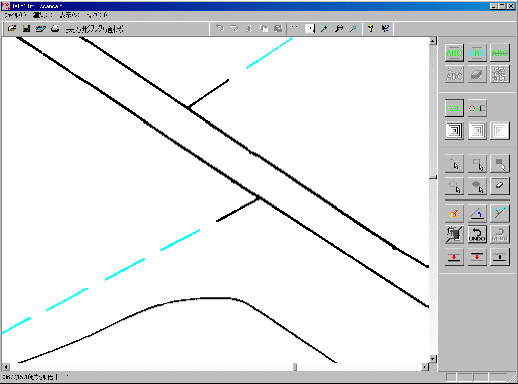The height and width of the screenshot is (384, 518).
Task: Choose the rectangle outline selection tool
Action: point(477,164)
